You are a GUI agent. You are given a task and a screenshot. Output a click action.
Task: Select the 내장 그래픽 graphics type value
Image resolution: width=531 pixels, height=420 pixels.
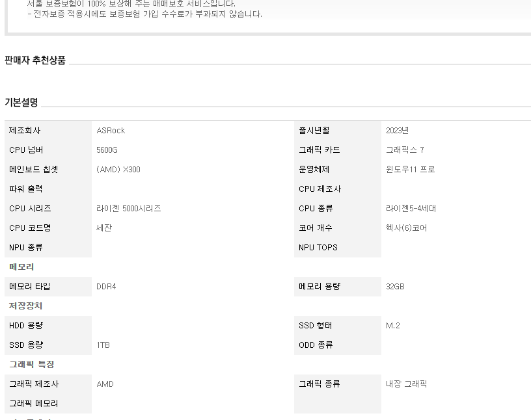click(406, 384)
